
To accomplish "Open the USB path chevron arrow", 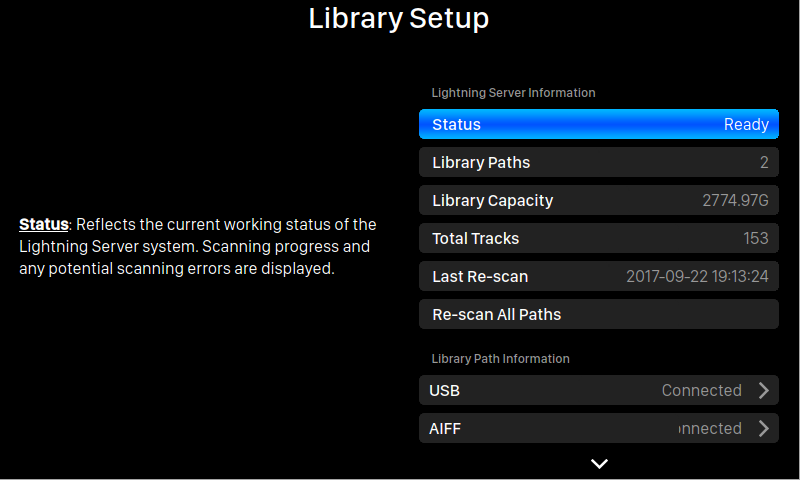I will [x=763, y=390].
